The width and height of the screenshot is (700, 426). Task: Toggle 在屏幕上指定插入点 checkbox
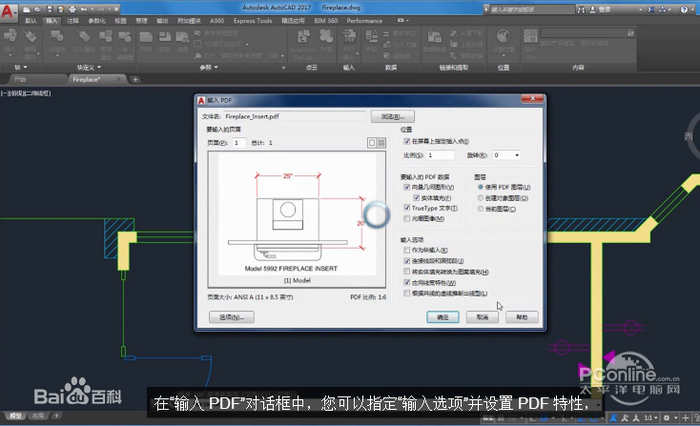pyautogui.click(x=406, y=142)
